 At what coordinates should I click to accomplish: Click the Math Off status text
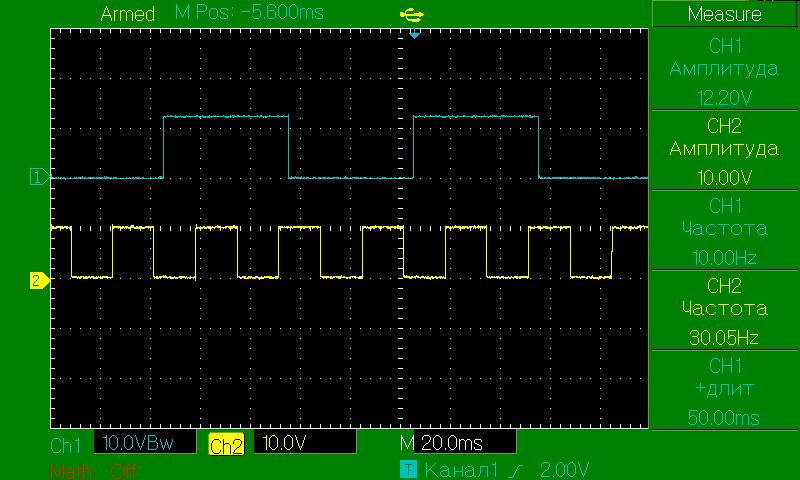[93, 471]
